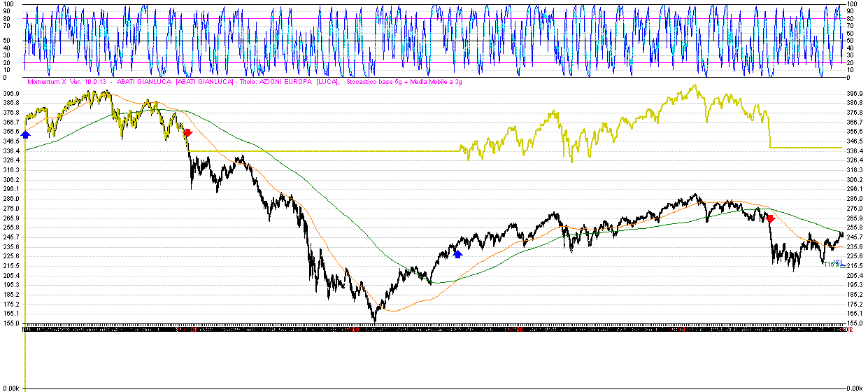
Task: Click the lowest point of the black price line
Action: click(x=374, y=321)
